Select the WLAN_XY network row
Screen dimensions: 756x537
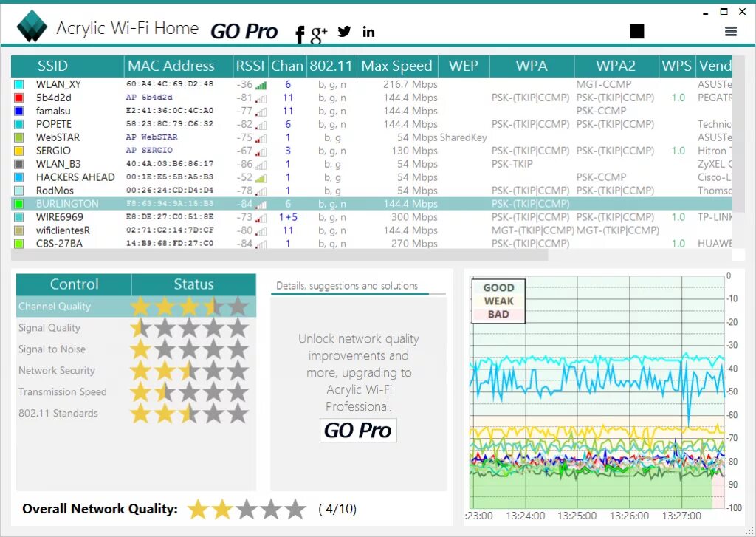pos(372,84)
